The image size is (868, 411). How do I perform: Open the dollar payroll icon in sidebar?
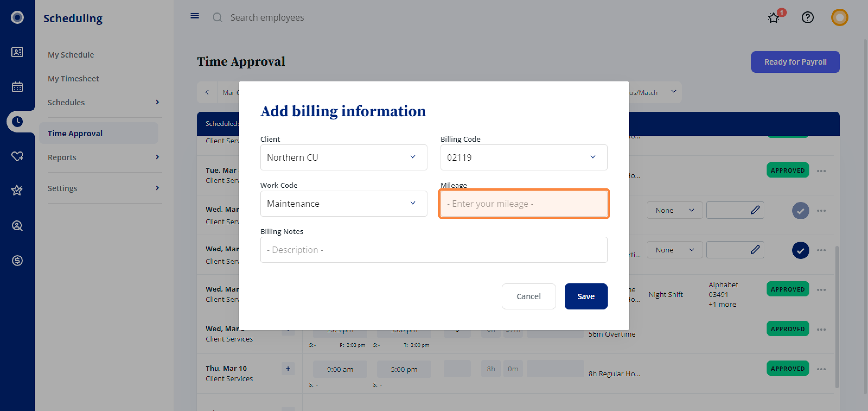(17, 260)
